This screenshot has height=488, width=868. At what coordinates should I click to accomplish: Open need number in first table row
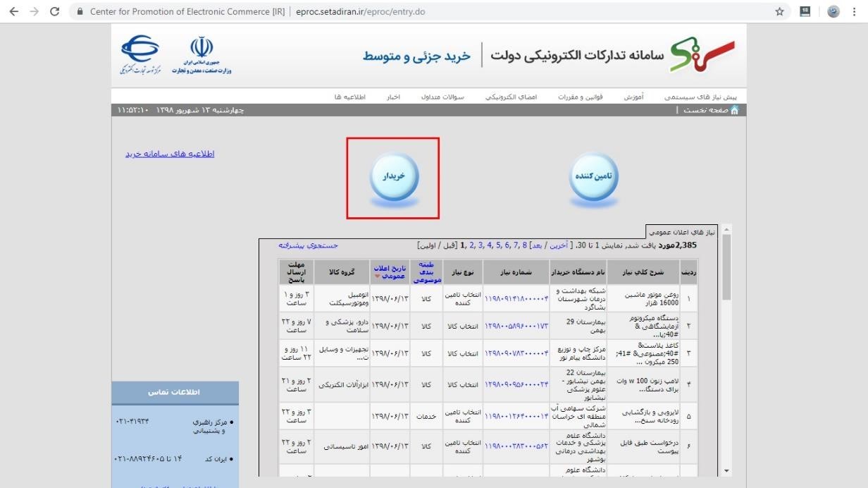click(x=516, y=298)
